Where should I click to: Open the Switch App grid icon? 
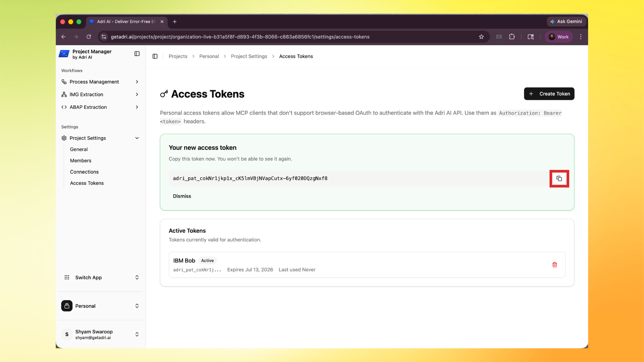(x=67, y=278)
